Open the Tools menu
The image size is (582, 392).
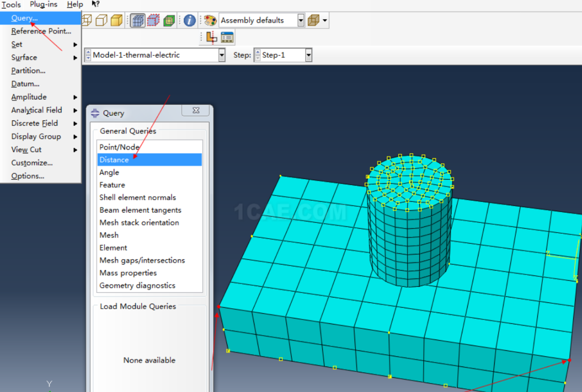tap(11, 4)
